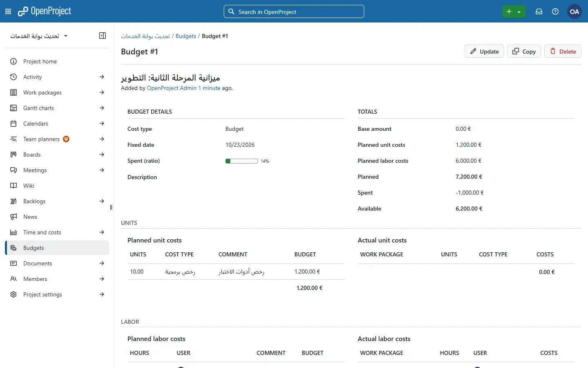Click the Project settings gear icon

tap(13, 294)
